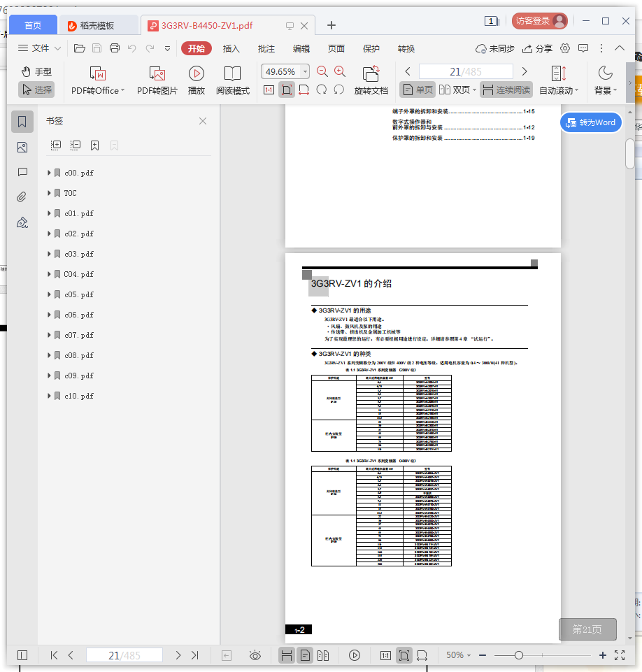
Task: Switch to 单页 single page view
Action: pos(418,90)
